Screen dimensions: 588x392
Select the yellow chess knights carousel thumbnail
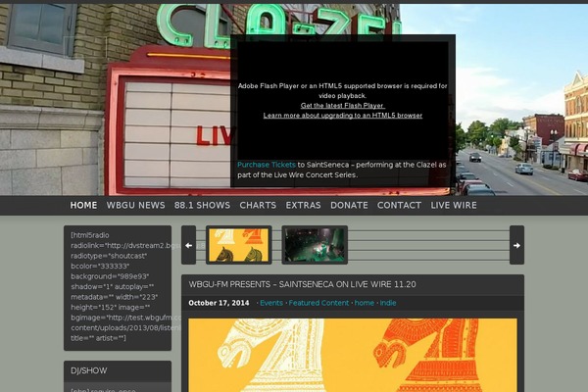(x=239, y=245)
